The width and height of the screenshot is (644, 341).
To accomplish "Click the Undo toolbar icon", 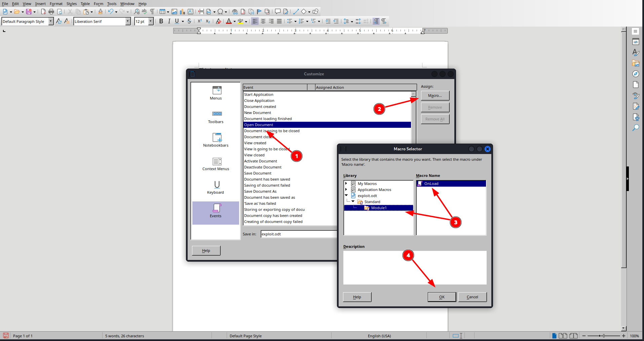I will 110,11.
